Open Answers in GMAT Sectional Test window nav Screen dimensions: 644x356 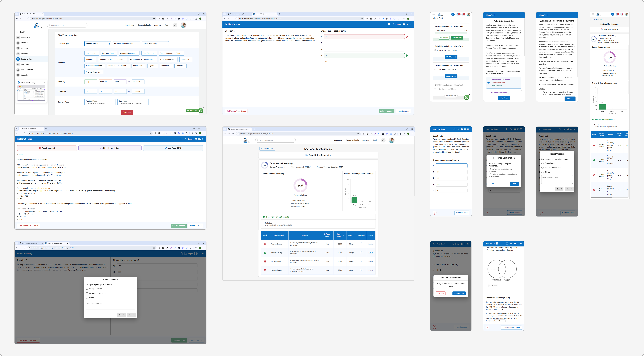click(158, 25)
